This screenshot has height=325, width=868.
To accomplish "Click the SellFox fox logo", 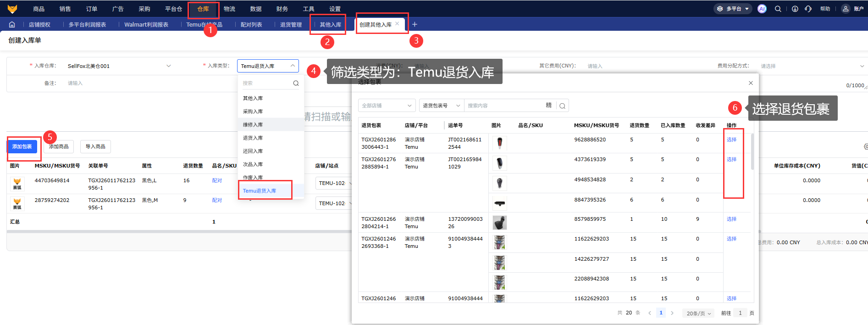I will [x=12, y=9].
